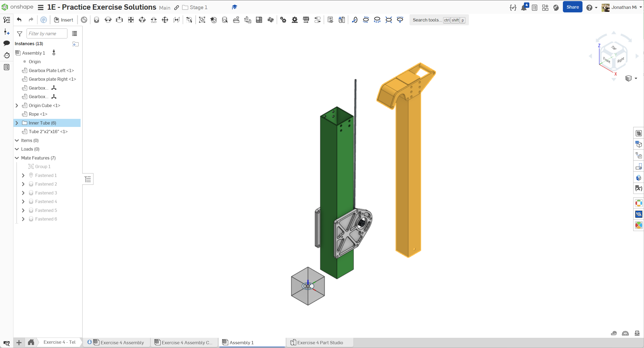Switch to Exercise 4 Part Studio tab
Image resolution: width=644 pixels, height=348 pixels.
point(320,342)
